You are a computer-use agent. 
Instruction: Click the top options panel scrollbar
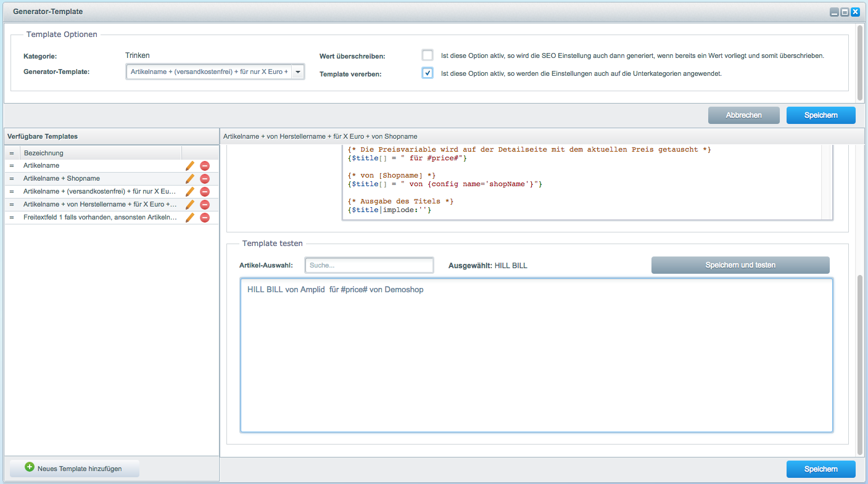860,62
